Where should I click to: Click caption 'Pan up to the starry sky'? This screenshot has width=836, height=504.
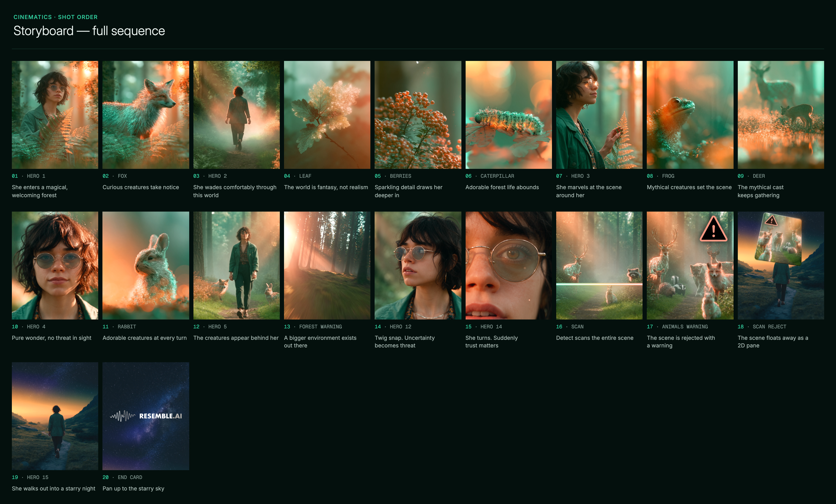pyautogui.click(x=133, y=488)
